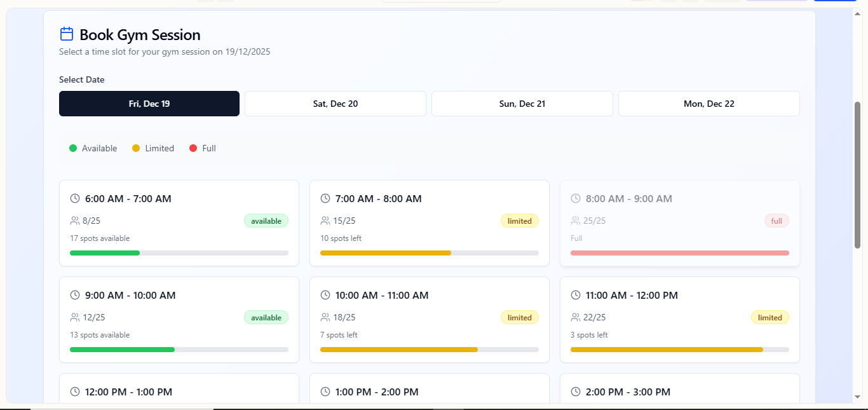Click clock icon on 11:00 AM slot
The image size is (868, 410).
[x=576, y=295]
